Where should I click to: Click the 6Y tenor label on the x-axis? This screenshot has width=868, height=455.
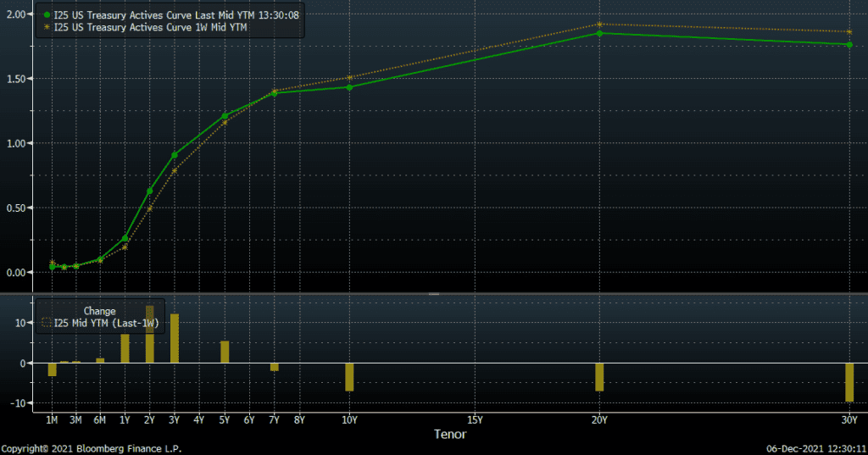click(249, 420)
